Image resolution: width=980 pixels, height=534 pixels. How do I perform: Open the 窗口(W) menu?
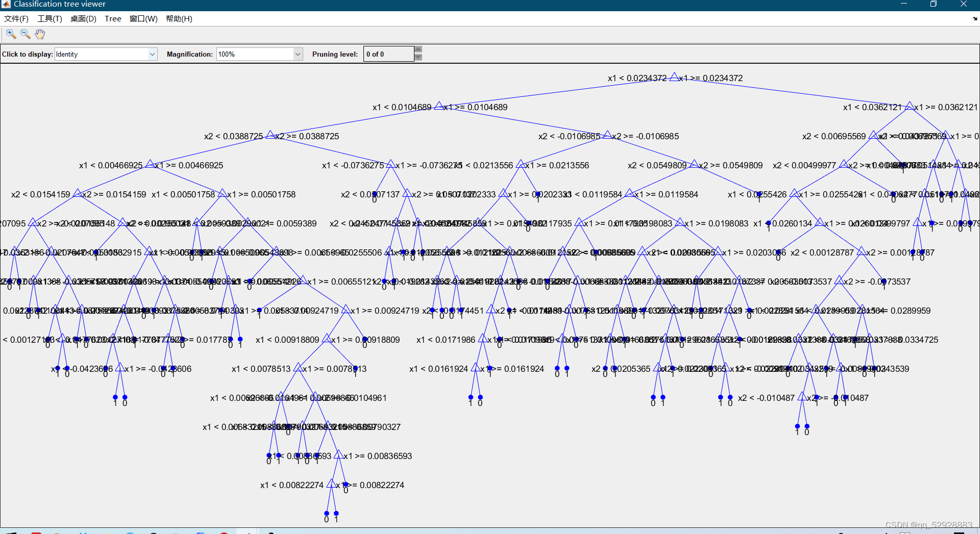pyautogui.click(x=143, y=19)
